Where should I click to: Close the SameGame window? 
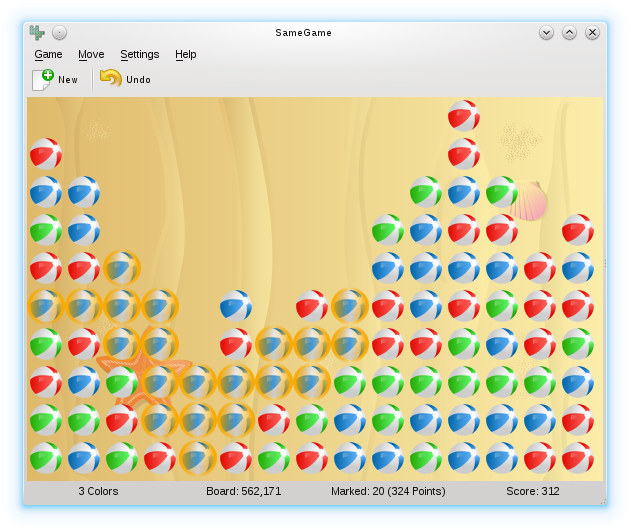(x=592, y=33)
